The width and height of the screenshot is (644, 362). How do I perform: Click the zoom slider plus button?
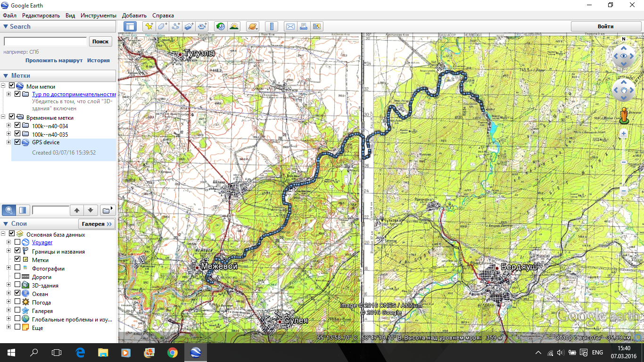623,134
